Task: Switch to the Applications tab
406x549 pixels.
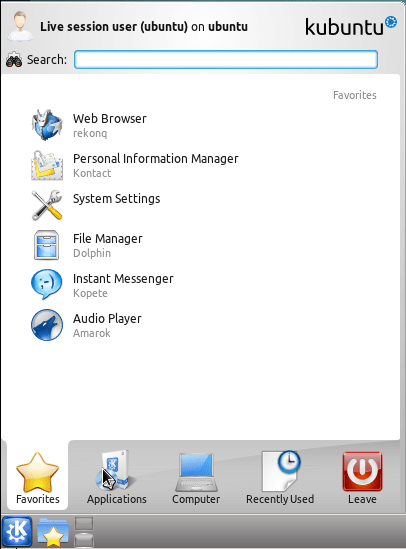Action: tap(117, 478)
